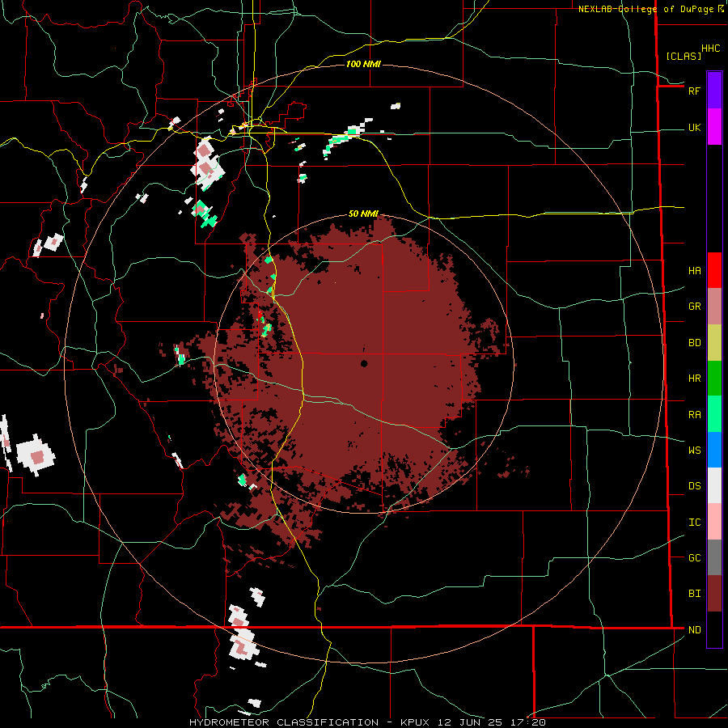
Task: Click the "HR" legend label
Action: 694,379
